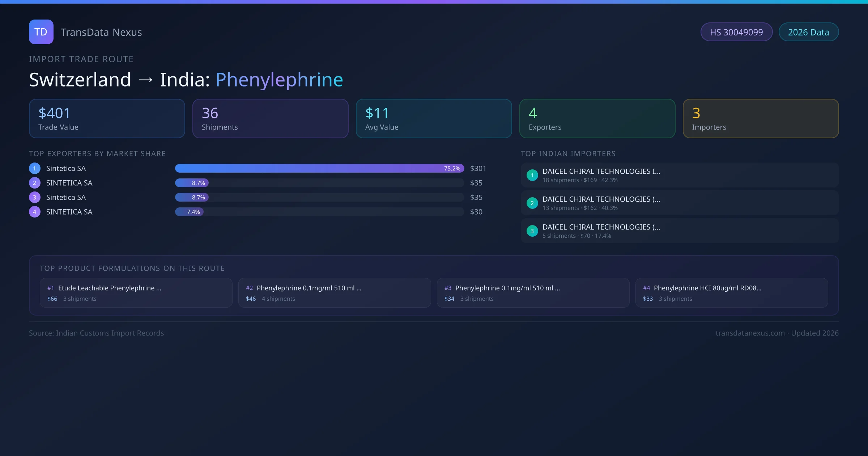Click the 75.2% market share bar
Viewport: 868px width, 456px height.
(x=319, y=168)
